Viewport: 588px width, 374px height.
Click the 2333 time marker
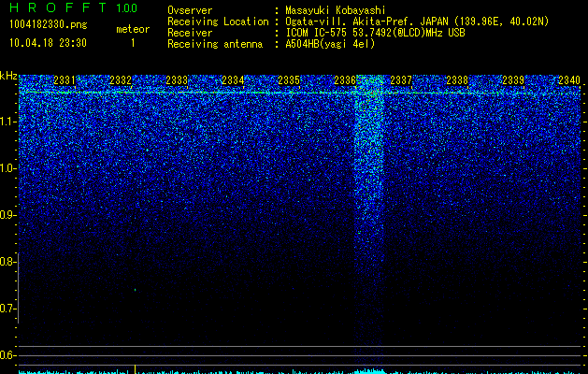tap(177, 80)
